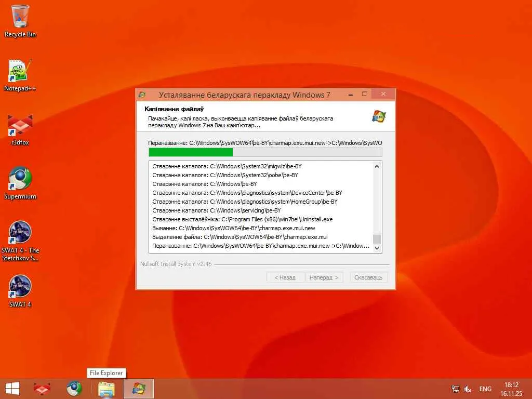Screen dimensions: 532x399
Task: Click the green installation progress bar
Action: click(265, 152)
